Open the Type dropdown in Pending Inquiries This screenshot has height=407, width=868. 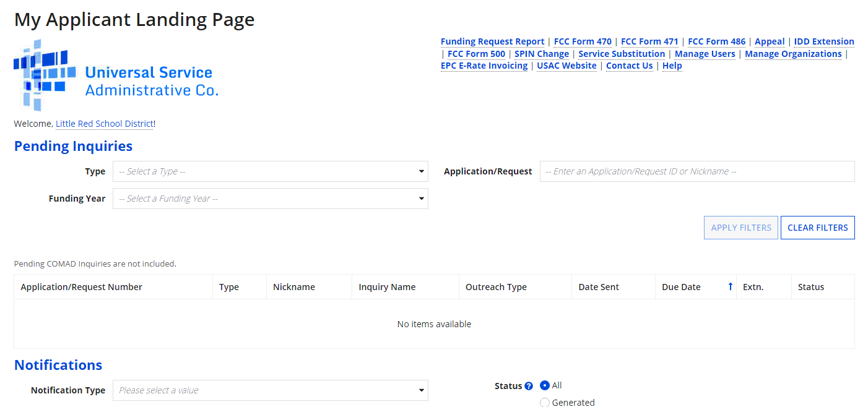270,171
